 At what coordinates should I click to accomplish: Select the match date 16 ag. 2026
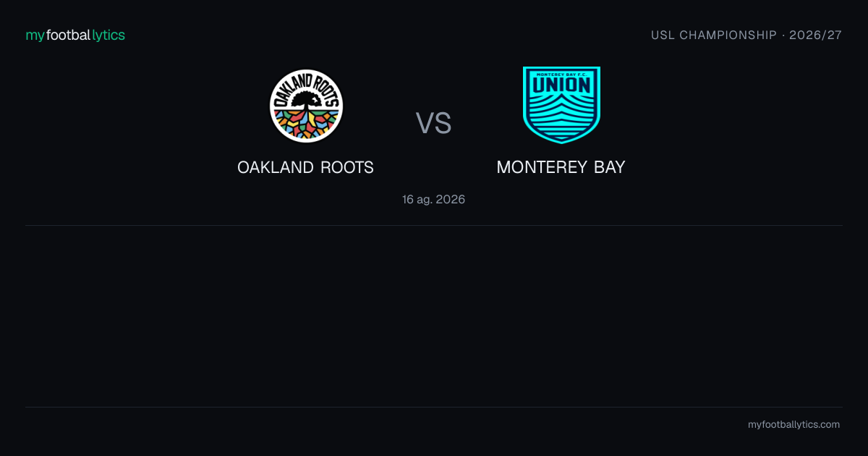pos(434,199)
